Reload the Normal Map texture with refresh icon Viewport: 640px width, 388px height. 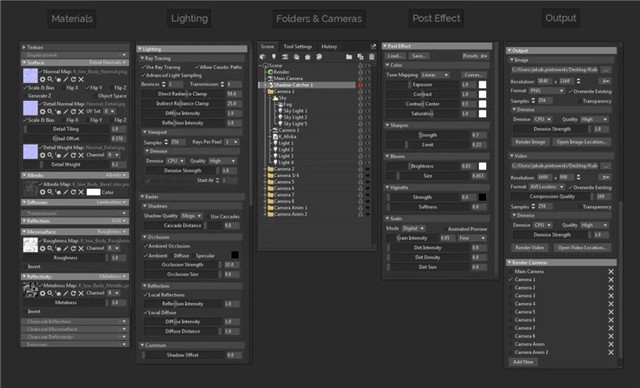coord(73,79)
